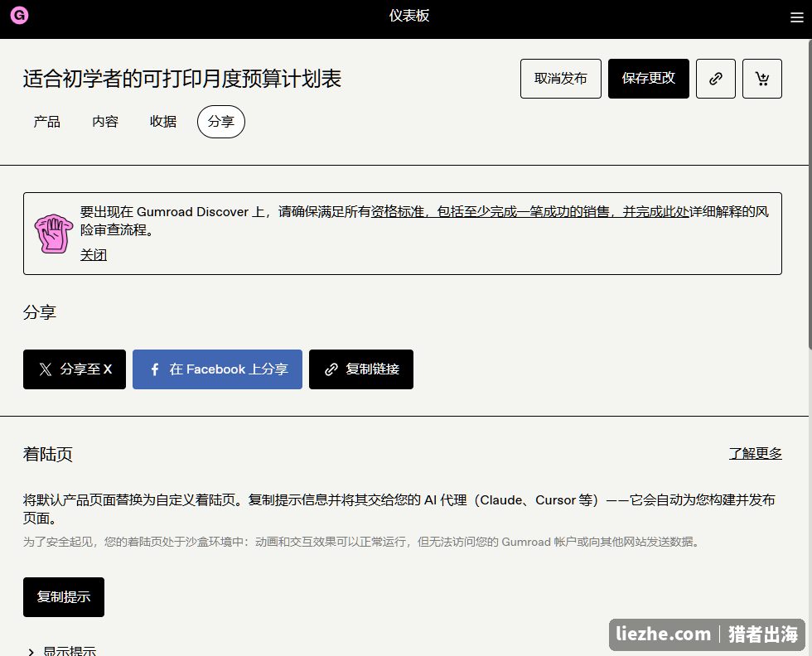The image size is (812, 656).
Task: Expand the 显示提示 disclosure
Action: click(x=62, y=650)
